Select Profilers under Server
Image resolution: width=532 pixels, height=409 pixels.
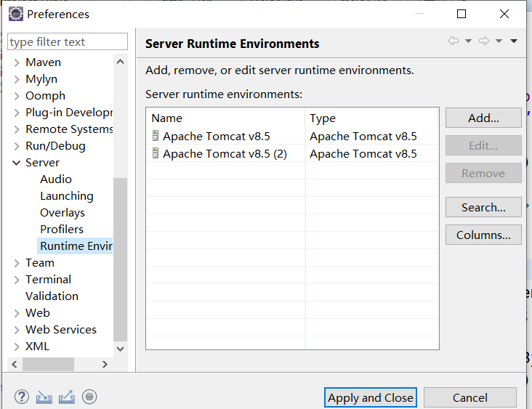61,230
